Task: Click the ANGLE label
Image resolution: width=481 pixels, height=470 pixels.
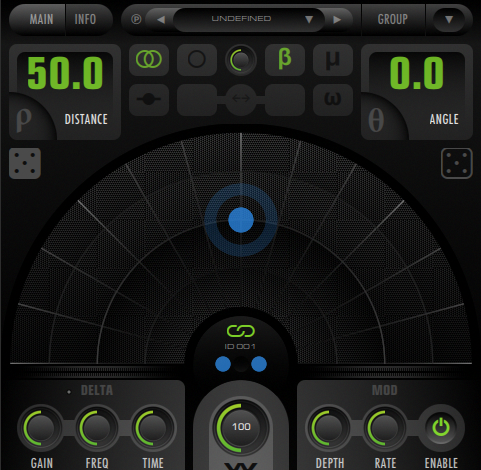Action: (x=444, y=119)
